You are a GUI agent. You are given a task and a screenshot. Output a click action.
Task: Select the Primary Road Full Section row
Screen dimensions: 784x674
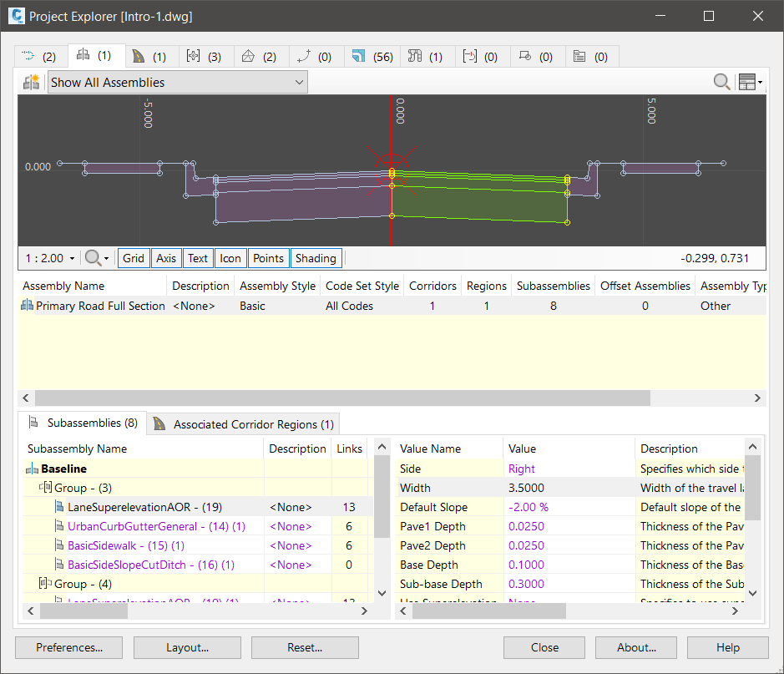(100, 306)
